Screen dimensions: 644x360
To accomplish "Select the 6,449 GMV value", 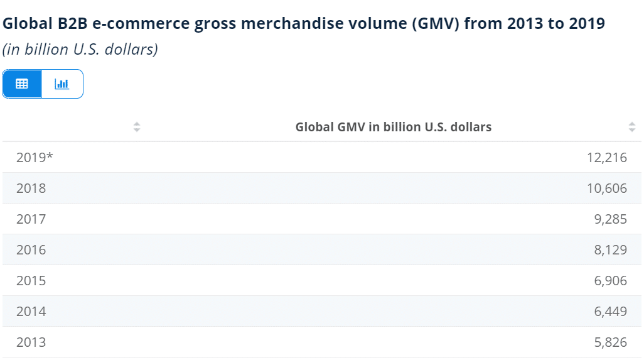I will coord(609,312).
